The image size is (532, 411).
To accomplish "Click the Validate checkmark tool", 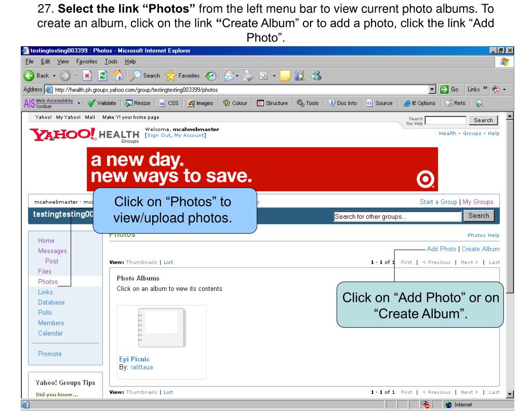I will pos(102,103).
